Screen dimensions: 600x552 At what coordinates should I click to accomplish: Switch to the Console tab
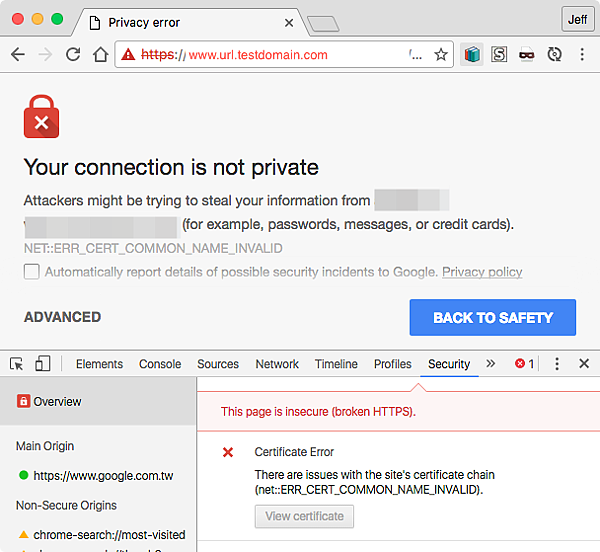click(x=160, y=364)
